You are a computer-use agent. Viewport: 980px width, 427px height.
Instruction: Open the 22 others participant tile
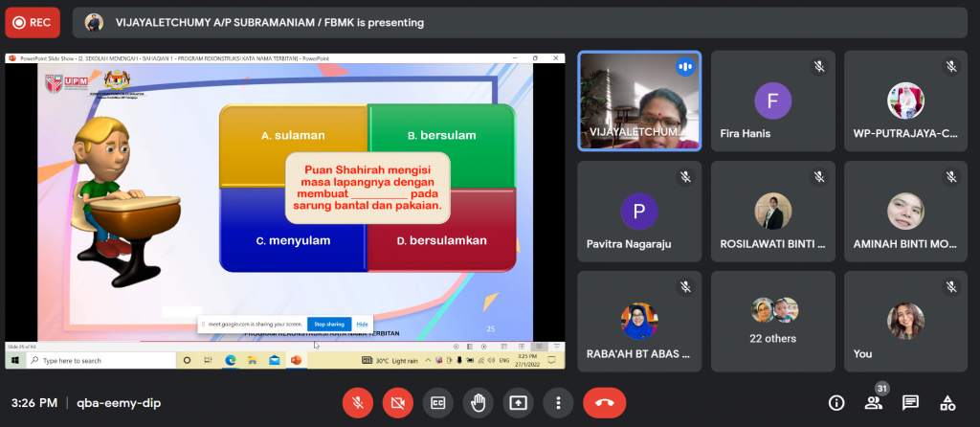click(773, 321)
